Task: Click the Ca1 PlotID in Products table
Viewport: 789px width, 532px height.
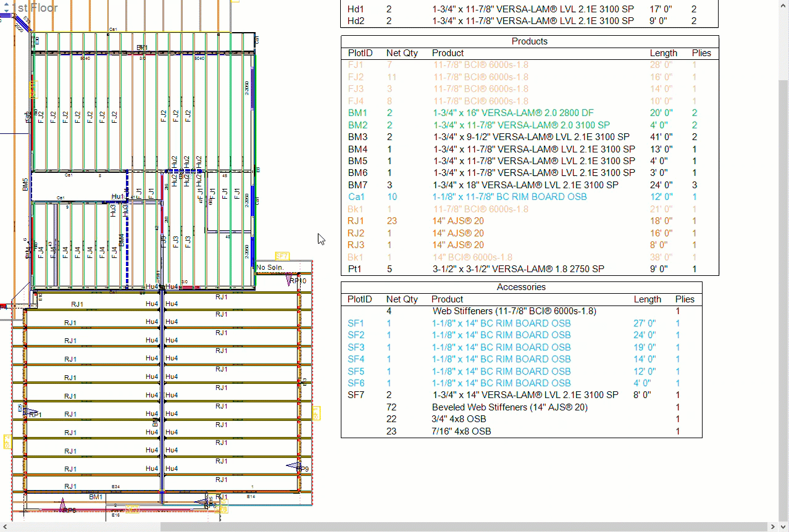Action: (x=356, y=197)
